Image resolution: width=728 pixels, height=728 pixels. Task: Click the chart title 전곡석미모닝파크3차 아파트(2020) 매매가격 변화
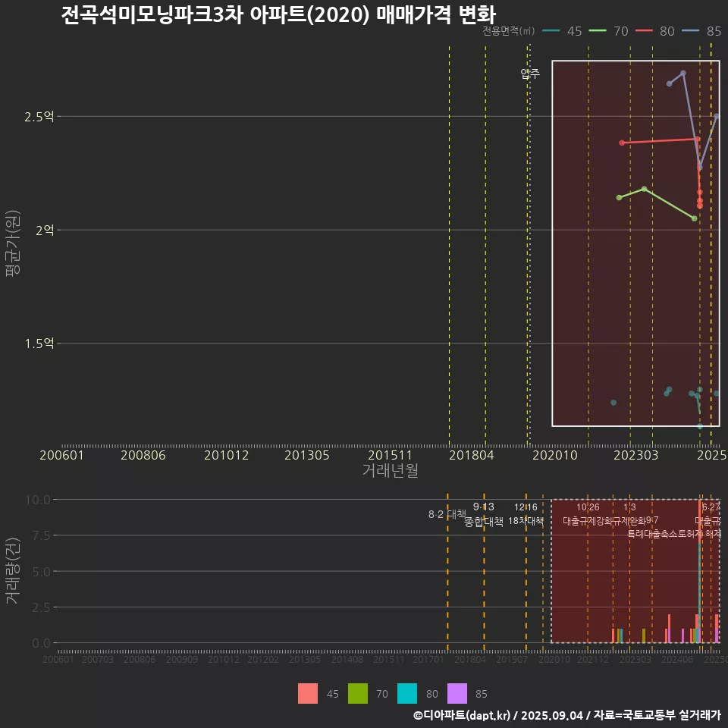(278, 14)
